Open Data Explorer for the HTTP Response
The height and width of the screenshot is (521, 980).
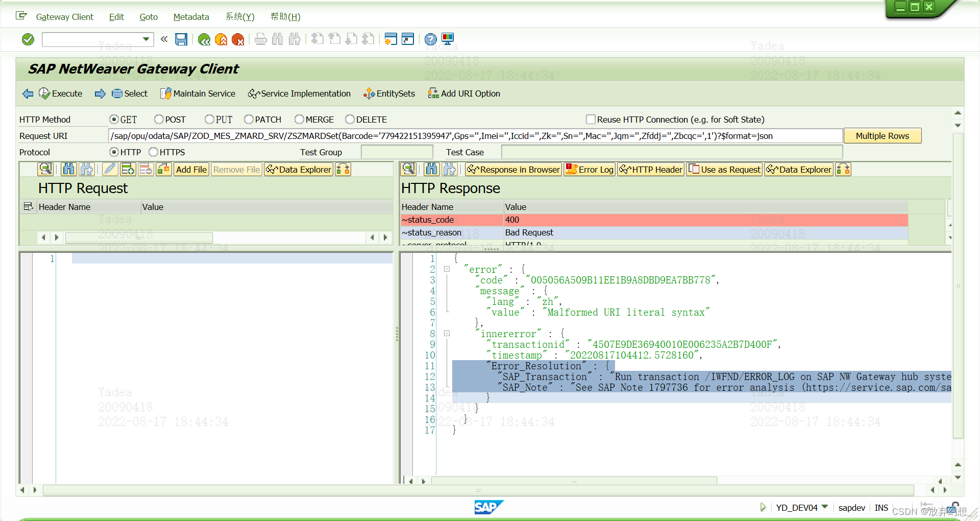pos(798,169)
